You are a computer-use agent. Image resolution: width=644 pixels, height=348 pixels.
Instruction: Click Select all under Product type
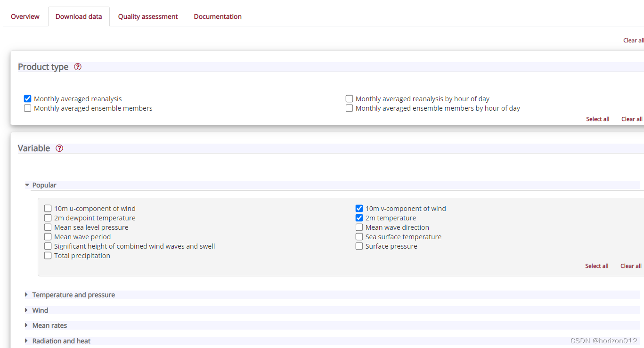point(597,119)
